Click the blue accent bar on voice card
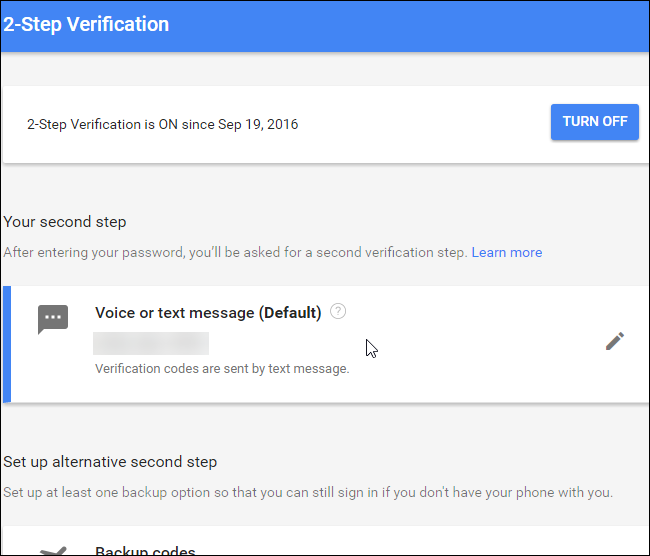The image size is (650, 556). pyautogui.click(x=6, y=344)
